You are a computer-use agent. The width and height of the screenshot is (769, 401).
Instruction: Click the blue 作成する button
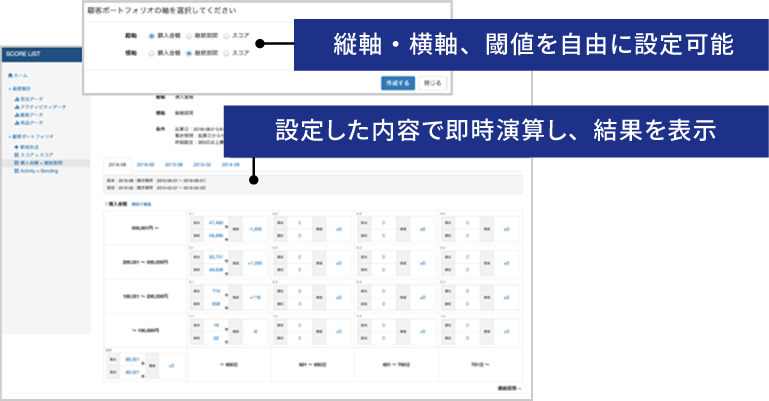pyautogui.click(x=396, y=82)
